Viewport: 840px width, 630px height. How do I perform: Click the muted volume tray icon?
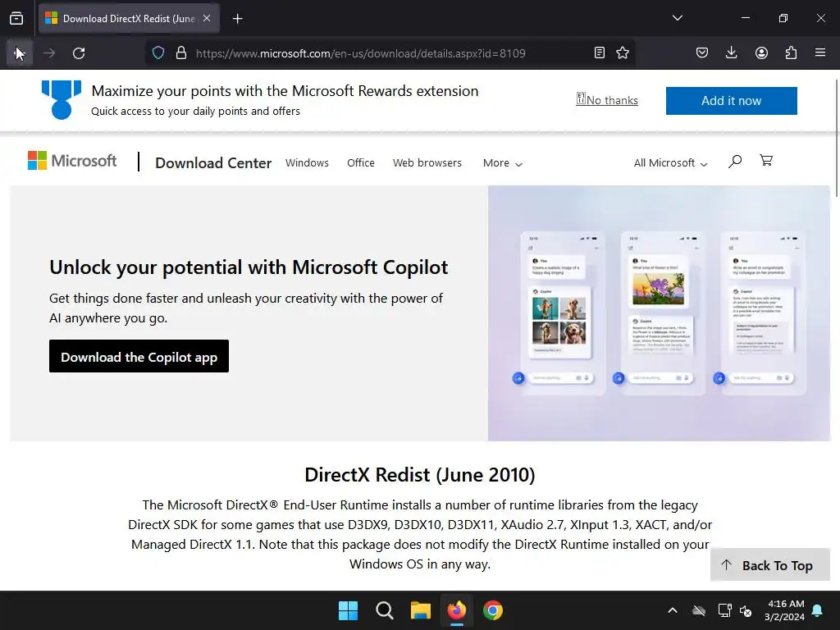[x=746, y=610]
